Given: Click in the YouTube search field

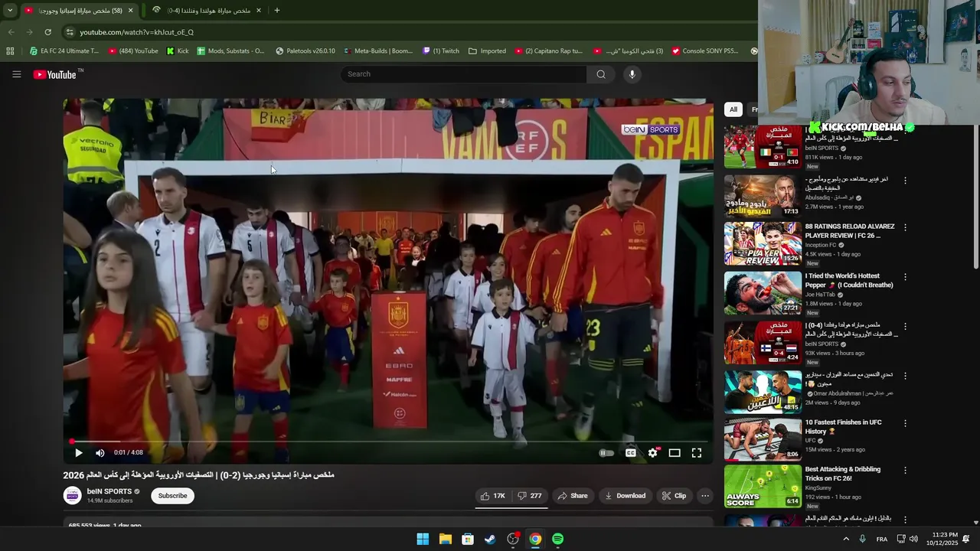Looking at the screenshot, I should (x=464, y=74).
